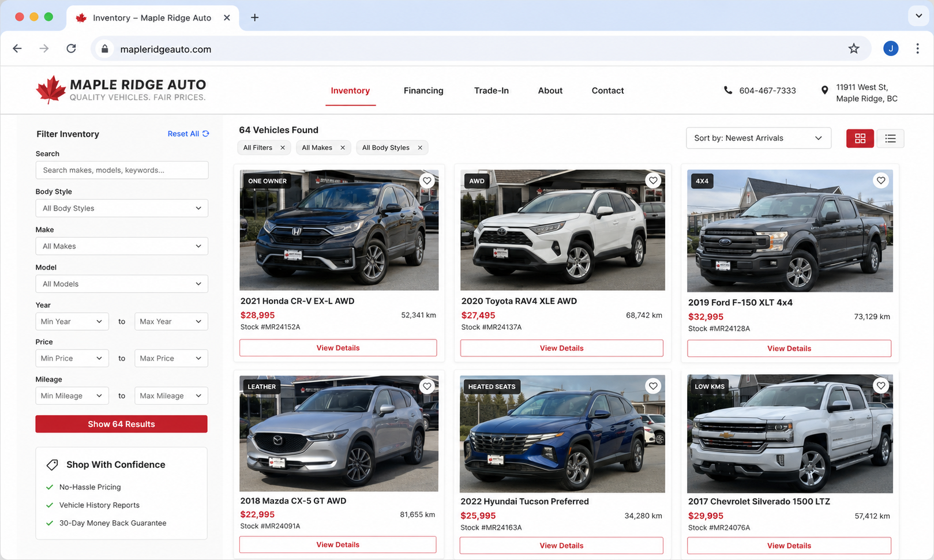This screenshot has height=560, width=934.
Task: Open the profile J avatar
Action: pos(891,48)
